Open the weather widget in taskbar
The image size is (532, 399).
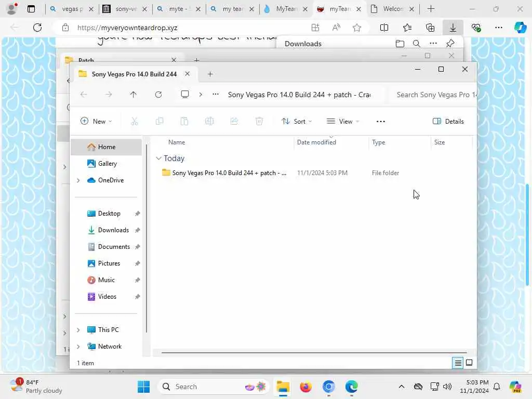36,387
